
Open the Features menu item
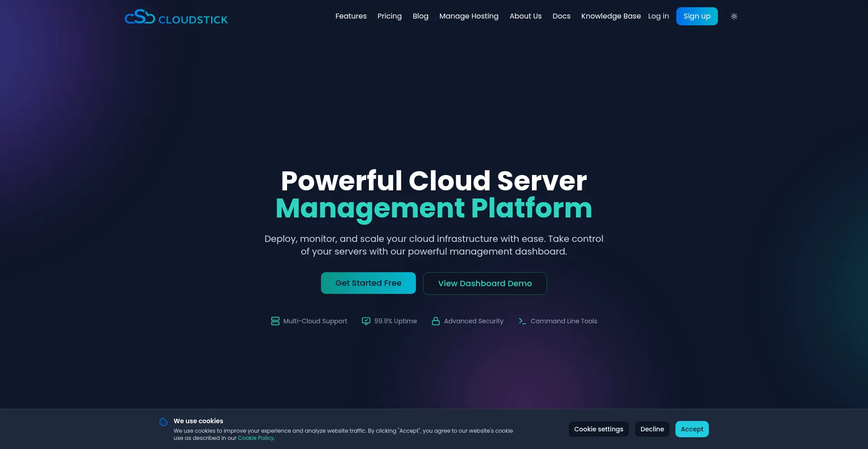click(x=351, y=16)
